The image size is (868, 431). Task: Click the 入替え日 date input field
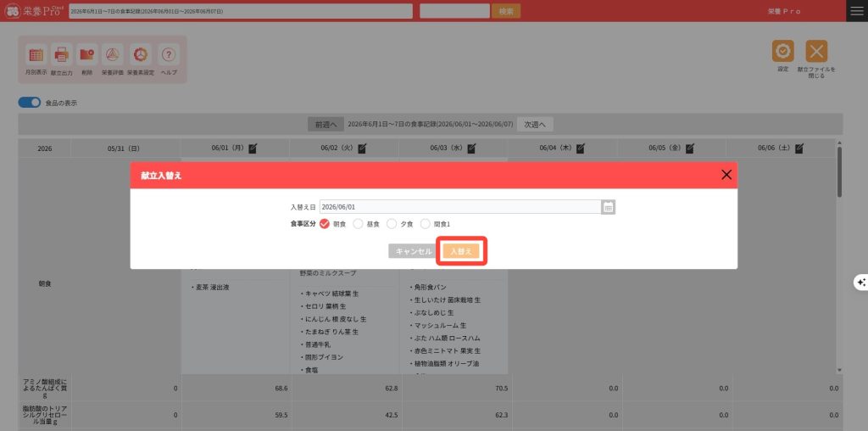[460, 207]
